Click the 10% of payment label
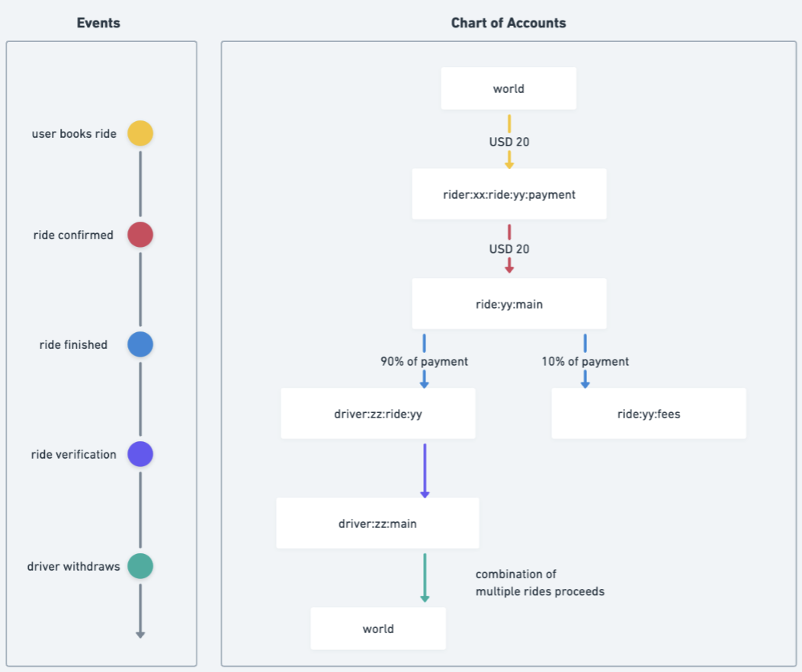Image resolution: width=802 pixels, height=672 pixels. (585, 361)
